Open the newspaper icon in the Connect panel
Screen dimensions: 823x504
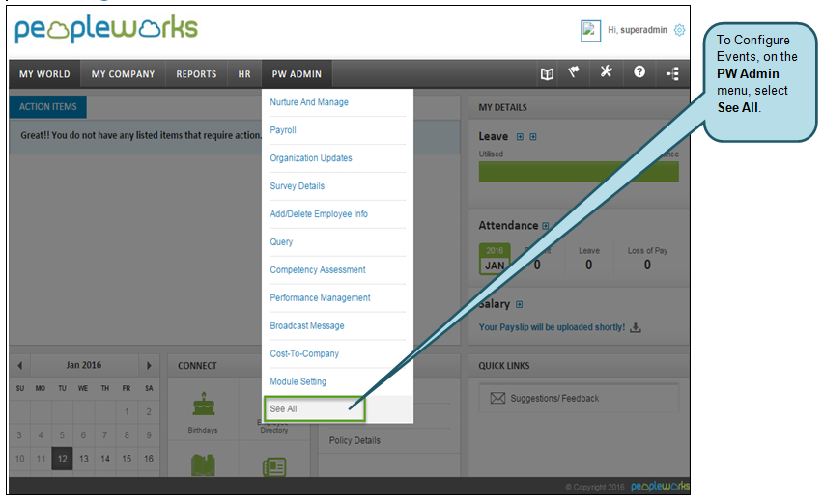click(x=274, y=466)
